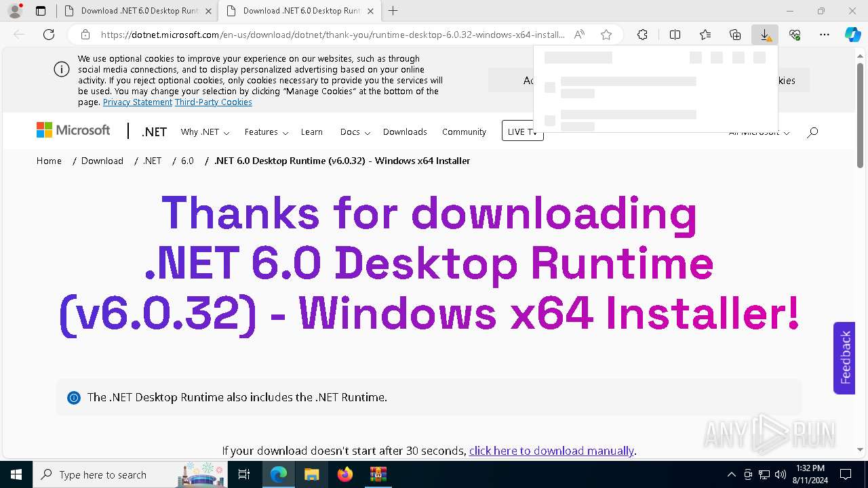Click the LIVE TV button

(x=522, y=131)
